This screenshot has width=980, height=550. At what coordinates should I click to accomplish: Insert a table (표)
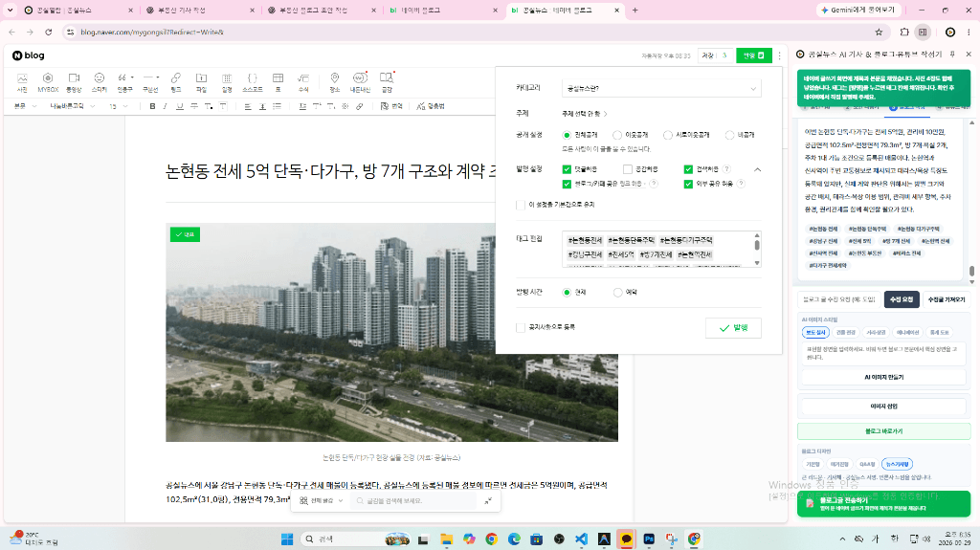[278, 82]
